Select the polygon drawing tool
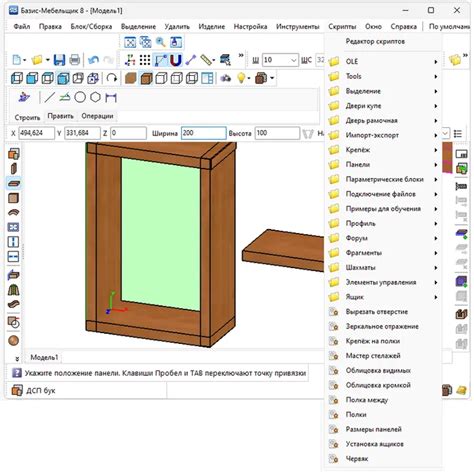 pos(95,97)
